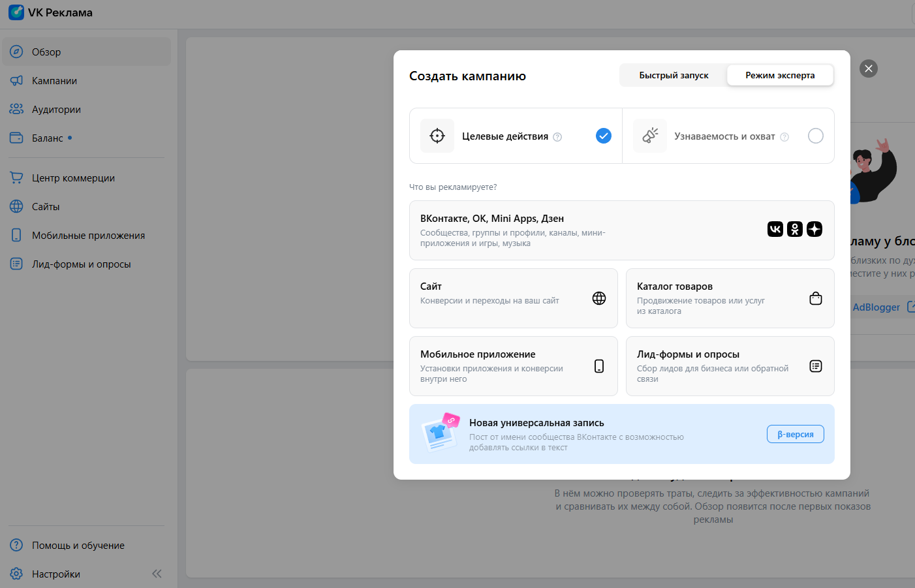Select the Целевые действия objective checkmark
Screen dimensions: 915x588
point(604,136)
